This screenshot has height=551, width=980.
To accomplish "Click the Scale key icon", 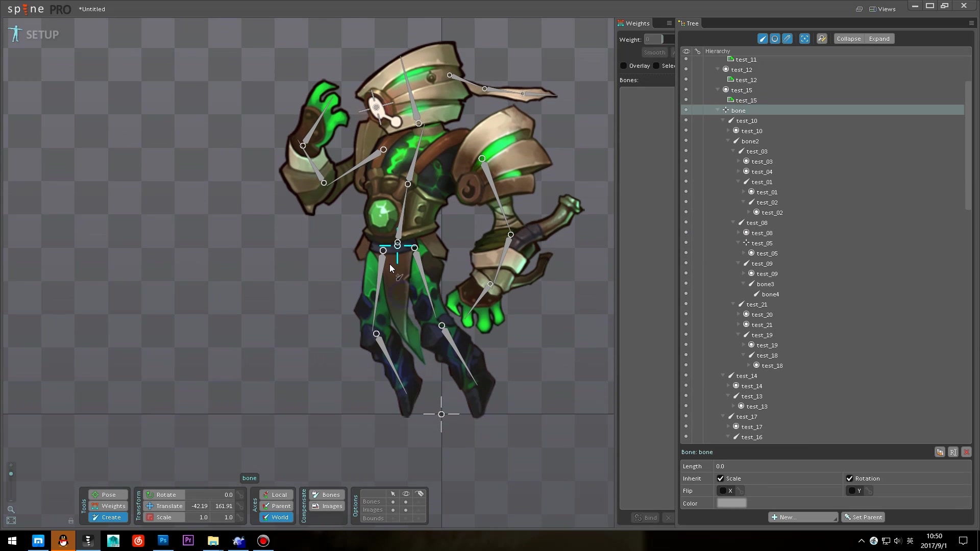I will (240, 517).
